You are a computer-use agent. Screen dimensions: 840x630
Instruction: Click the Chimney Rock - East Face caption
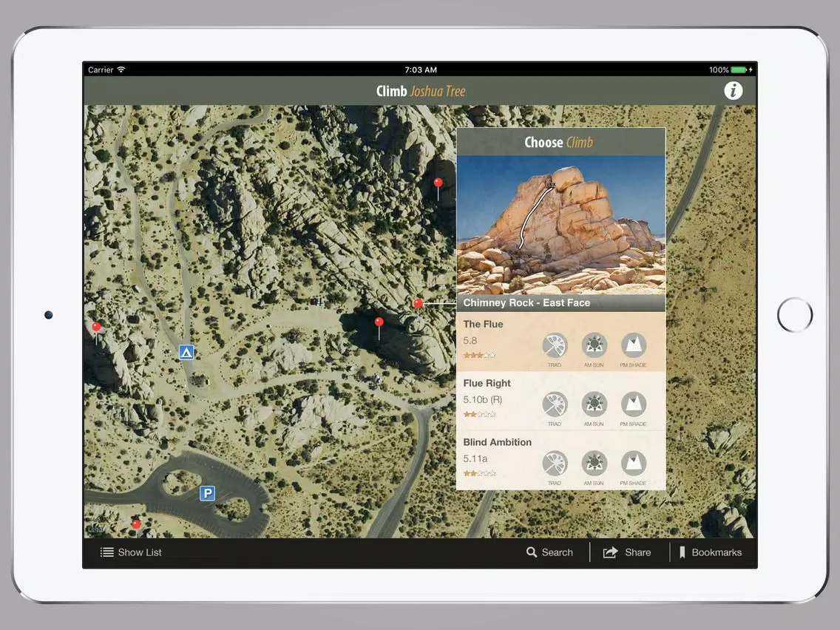526,302
